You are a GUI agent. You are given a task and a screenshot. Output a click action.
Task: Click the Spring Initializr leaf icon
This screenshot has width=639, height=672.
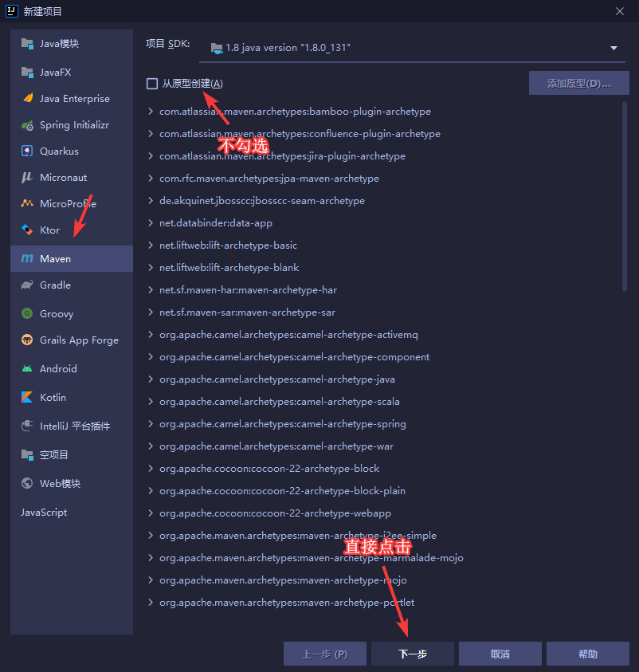[x=27, y=125]
